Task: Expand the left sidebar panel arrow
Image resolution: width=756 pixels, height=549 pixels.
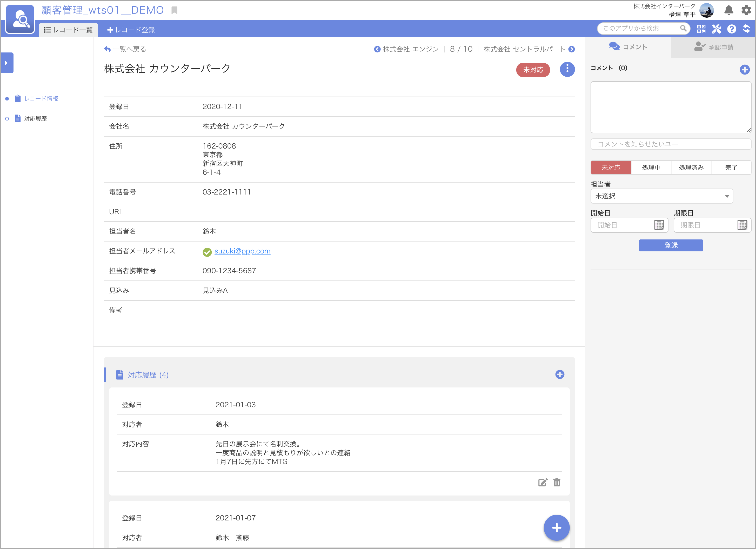Action: [x=7, y=63]
